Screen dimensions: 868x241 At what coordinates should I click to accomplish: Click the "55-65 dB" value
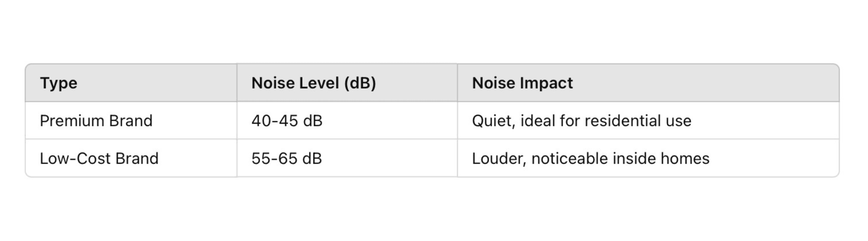[x=287, y=159]
